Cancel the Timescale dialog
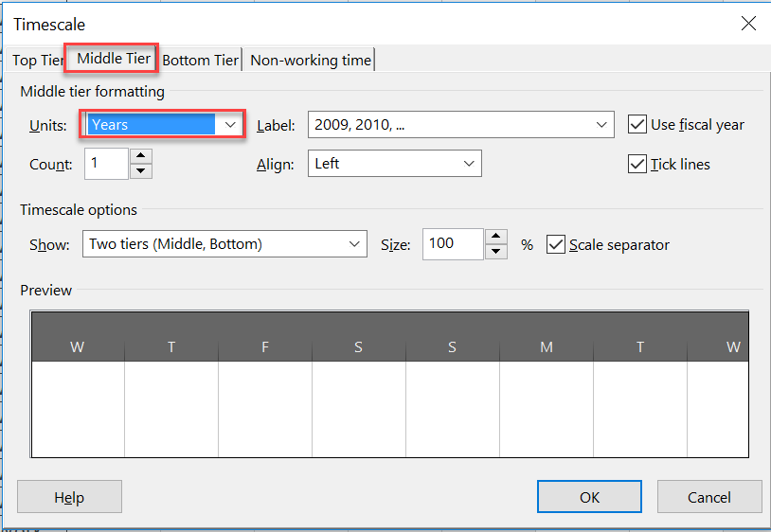 (709, 497)
